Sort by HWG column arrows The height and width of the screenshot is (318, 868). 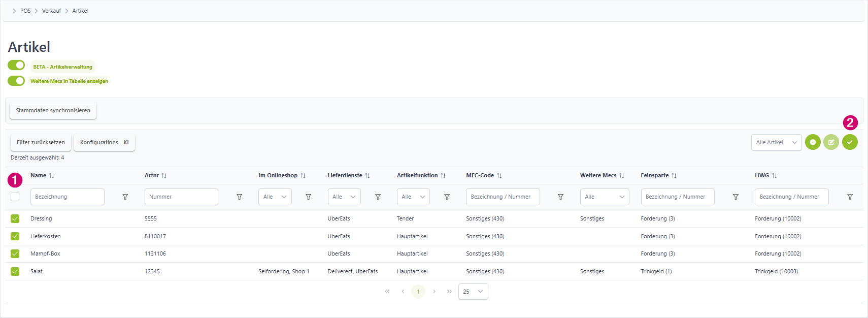click(775, 176)
